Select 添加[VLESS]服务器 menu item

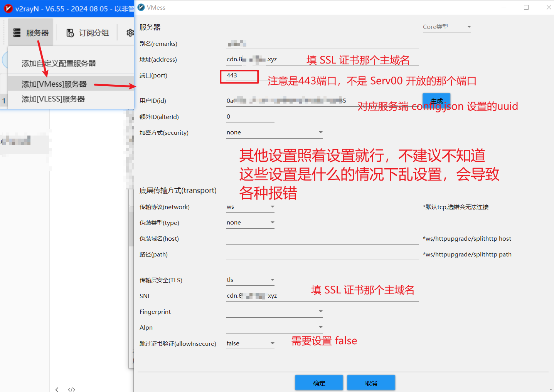click(x=53, y=99)
